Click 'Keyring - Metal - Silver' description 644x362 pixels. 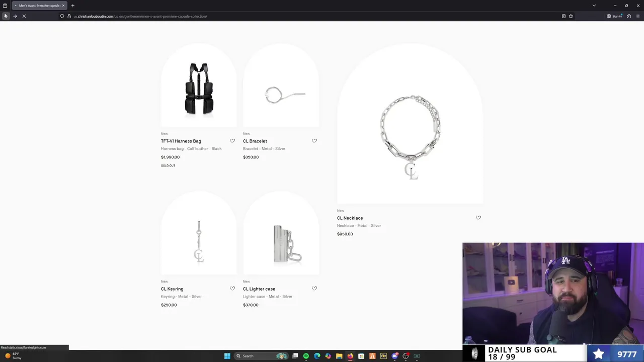[x=181, y=297]
